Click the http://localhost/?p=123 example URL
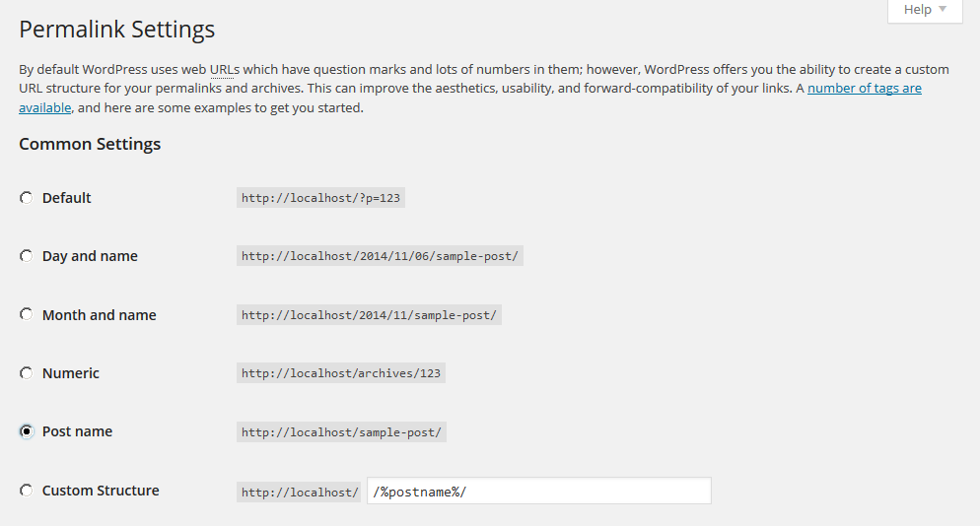Image resolution: width=980 pixels, height=526 pixels. click(x=320, y=198)
